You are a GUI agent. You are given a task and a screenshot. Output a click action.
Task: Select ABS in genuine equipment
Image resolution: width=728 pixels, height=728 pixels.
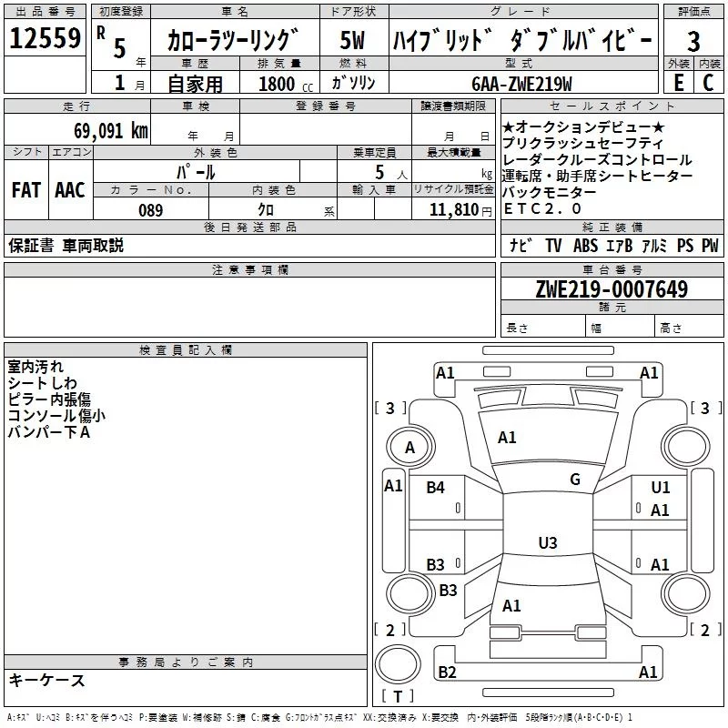tap(585, 245)
